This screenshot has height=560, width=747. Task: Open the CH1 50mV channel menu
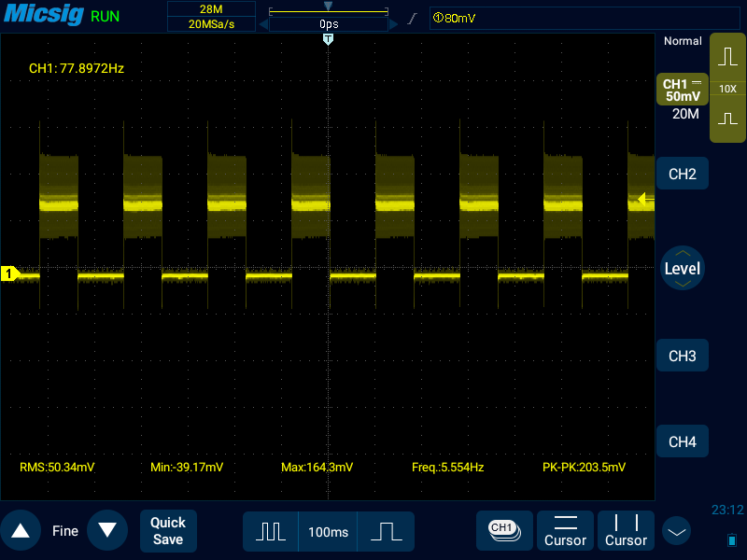tap(682, 90)
